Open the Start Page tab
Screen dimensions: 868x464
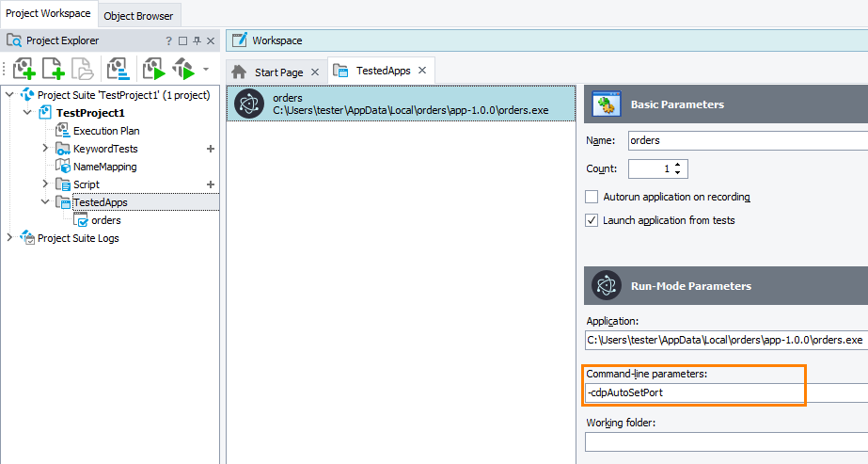[278, 72]
